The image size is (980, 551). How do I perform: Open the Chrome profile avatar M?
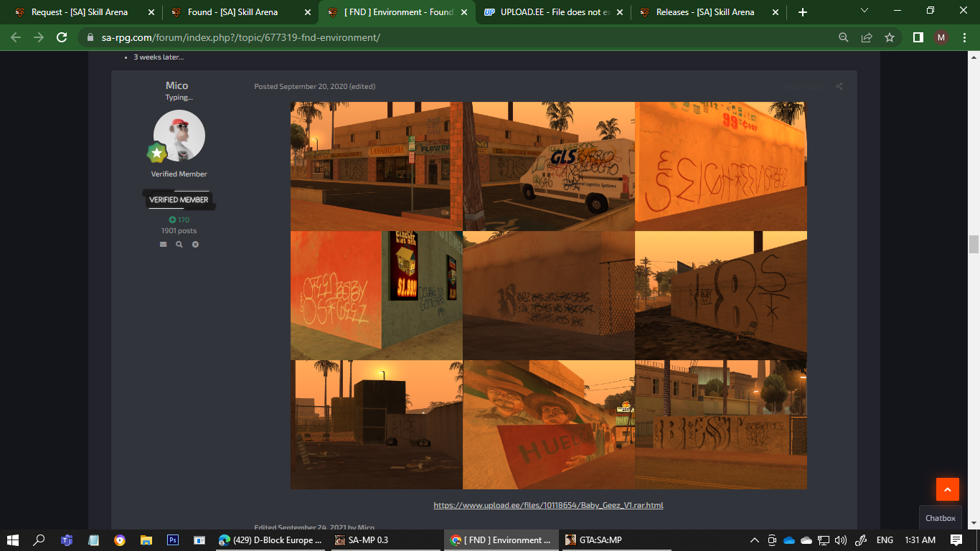coord(941,37)
